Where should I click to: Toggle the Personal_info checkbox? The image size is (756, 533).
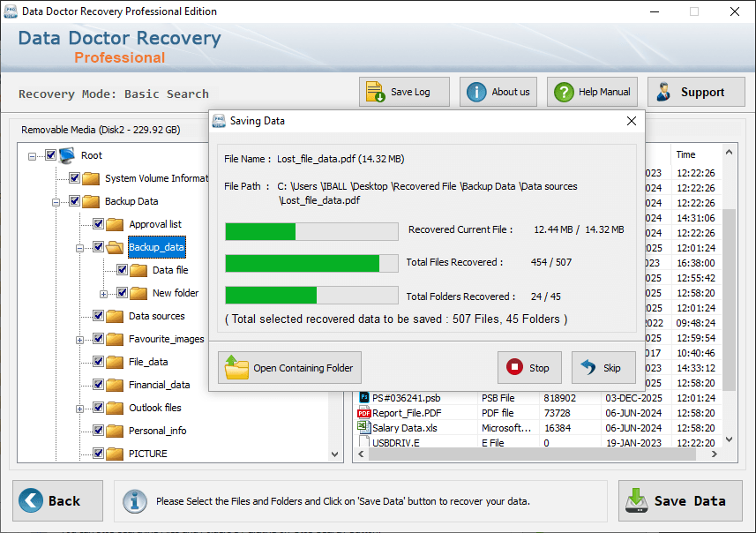pyautogui.click(x=98, y=431)
